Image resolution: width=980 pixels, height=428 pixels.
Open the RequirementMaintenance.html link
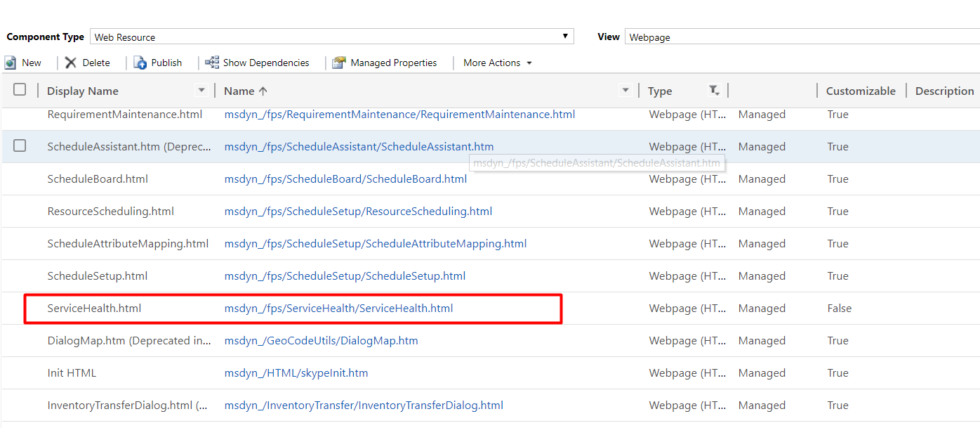399,114
